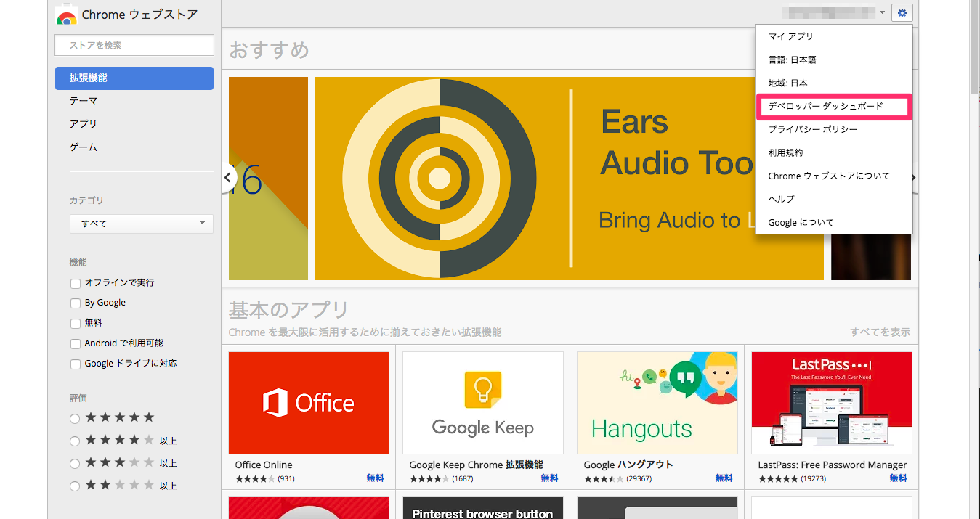Select 地域: 日本 menu entry

click(834, 83)
